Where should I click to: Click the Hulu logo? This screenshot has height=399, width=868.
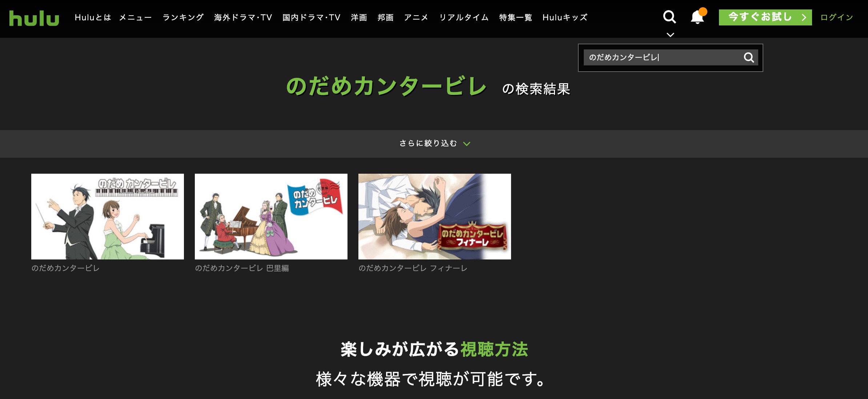pos(34,18)
